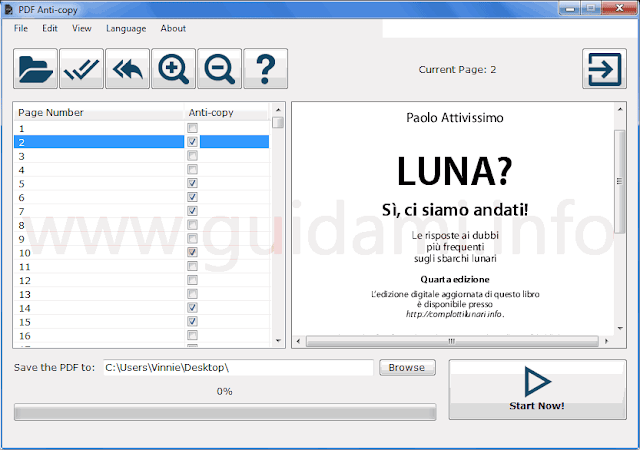Image resolution: width=640 pixels, height=450 pixels.
Task: Zoom out the page preview
Action: (x=220, y=69)
